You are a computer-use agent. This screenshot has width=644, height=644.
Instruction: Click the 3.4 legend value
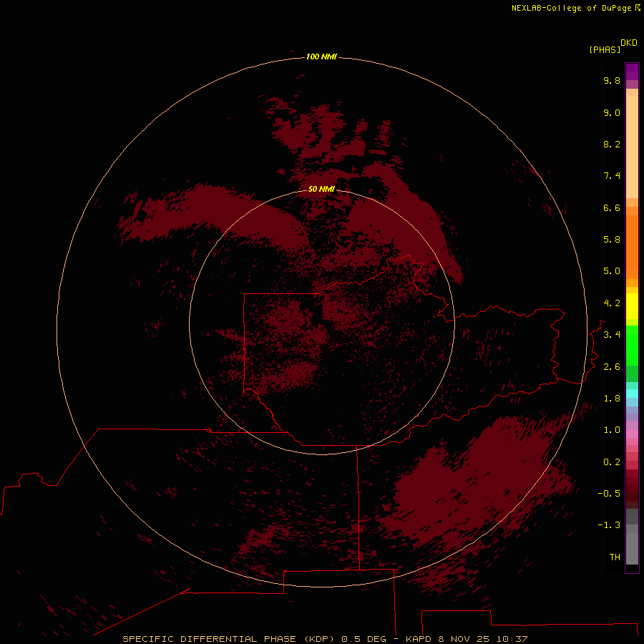[612, 335]
